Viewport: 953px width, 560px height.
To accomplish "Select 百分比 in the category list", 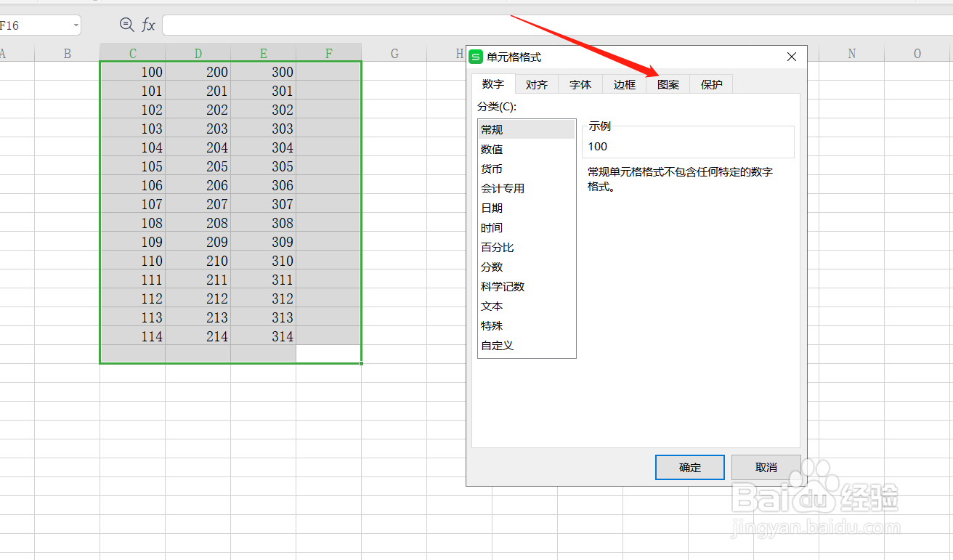I will (527, 247).
